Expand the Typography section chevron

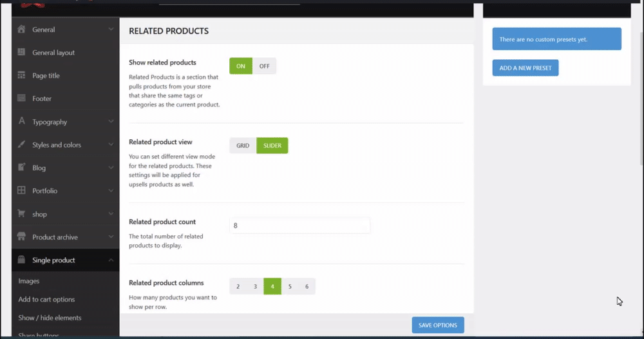click(111, 122)
